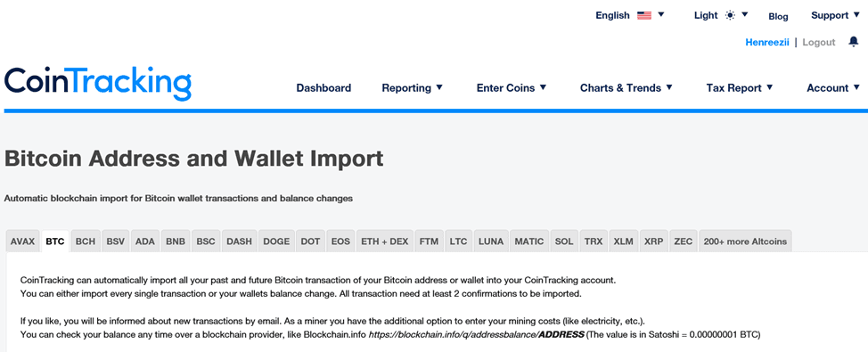Open the Enter Coins menu

pos(512,87)
